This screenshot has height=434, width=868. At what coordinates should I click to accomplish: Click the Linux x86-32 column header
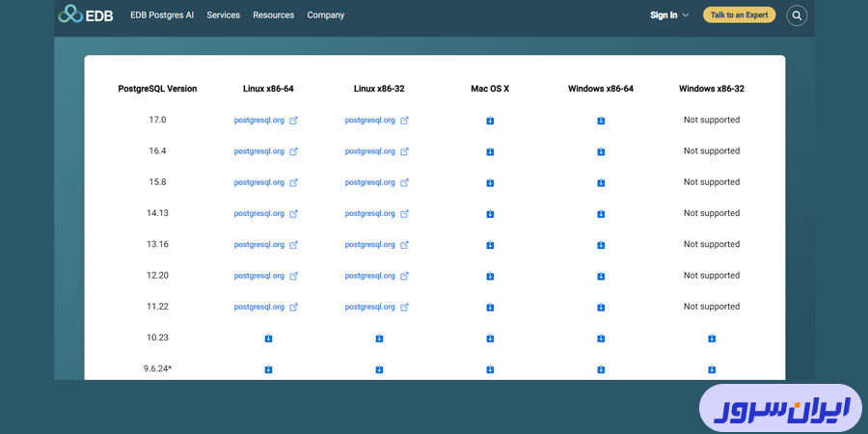click(x=379, y=89)
